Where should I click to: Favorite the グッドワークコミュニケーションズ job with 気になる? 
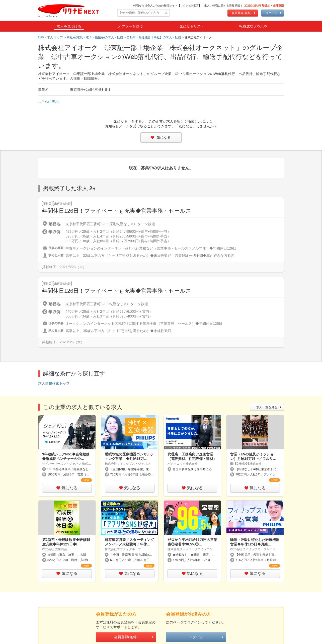click(x=192, y=574)
